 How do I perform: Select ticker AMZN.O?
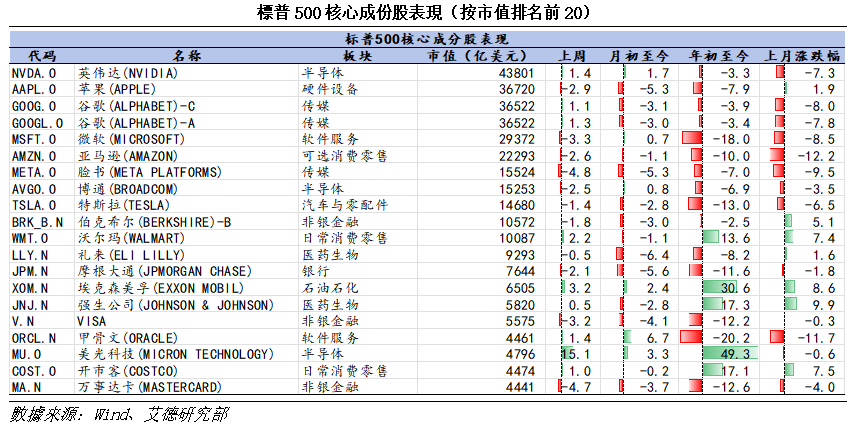(x=34, y=156)
